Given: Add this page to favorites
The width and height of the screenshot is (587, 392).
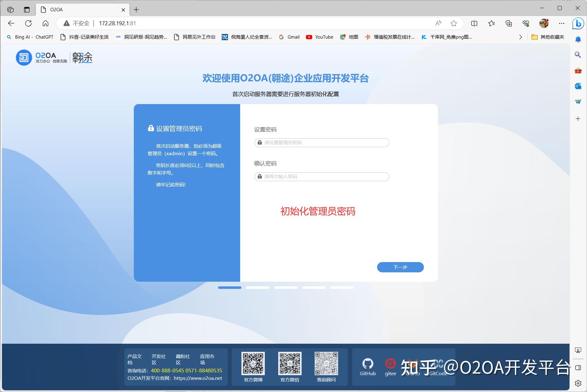Looking at the screenshot, I should point(454,23).
